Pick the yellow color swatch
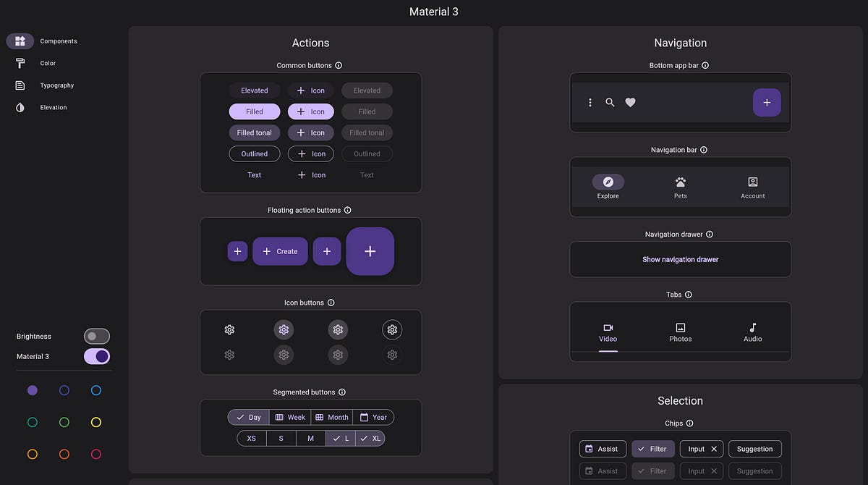Viewport: 868px width, 485px height. (x=96, y=422)
